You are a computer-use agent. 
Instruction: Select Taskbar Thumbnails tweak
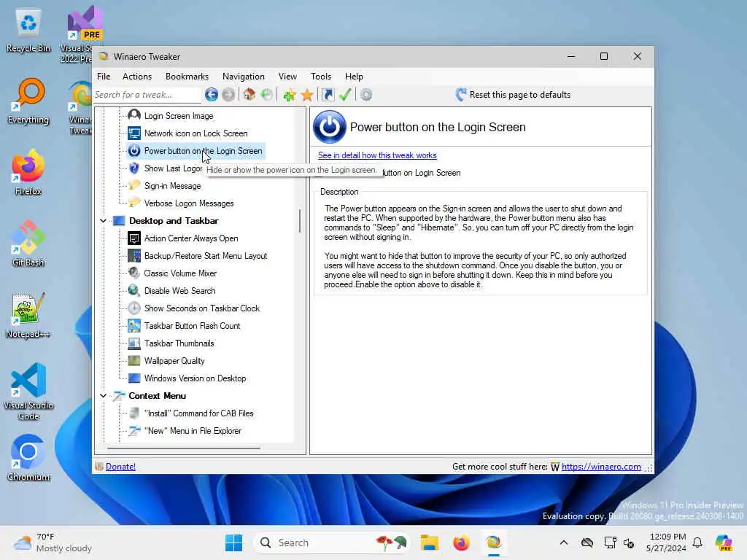click(x=171, y=343)
